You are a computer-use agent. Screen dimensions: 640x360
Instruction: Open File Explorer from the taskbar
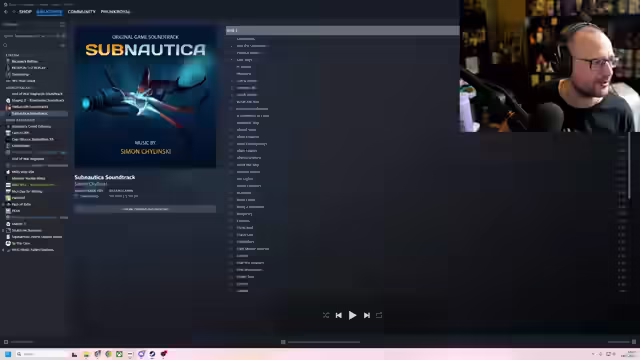pos(86,354)
